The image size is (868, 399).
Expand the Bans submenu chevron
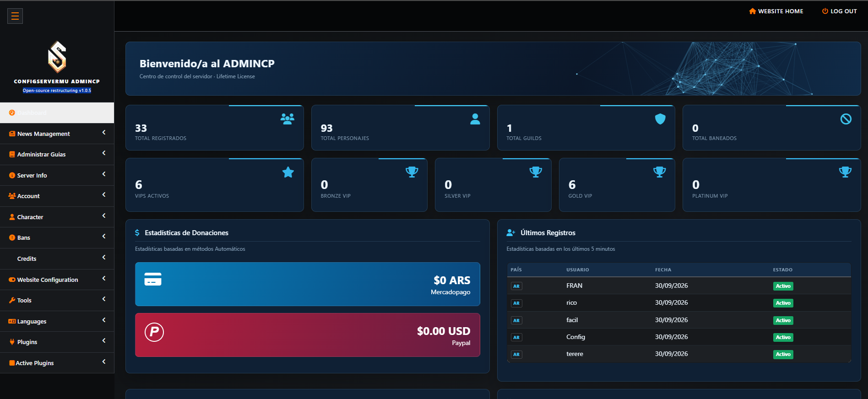(104, 236)
